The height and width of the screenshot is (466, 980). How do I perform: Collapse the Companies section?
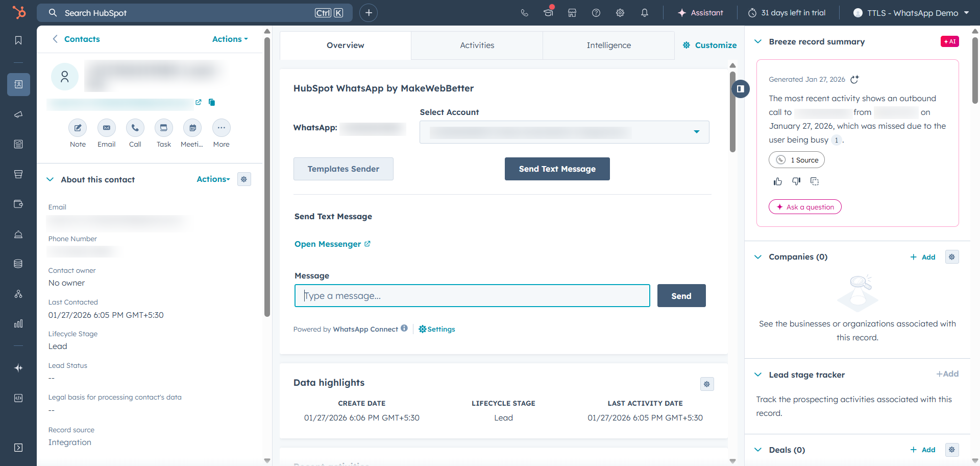tap(758, 257)
